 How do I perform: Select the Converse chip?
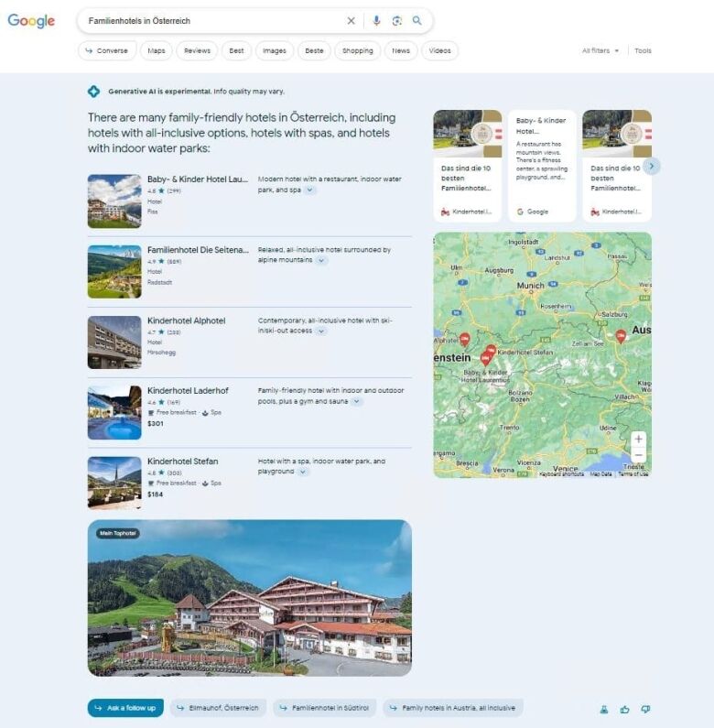point(107,50)
